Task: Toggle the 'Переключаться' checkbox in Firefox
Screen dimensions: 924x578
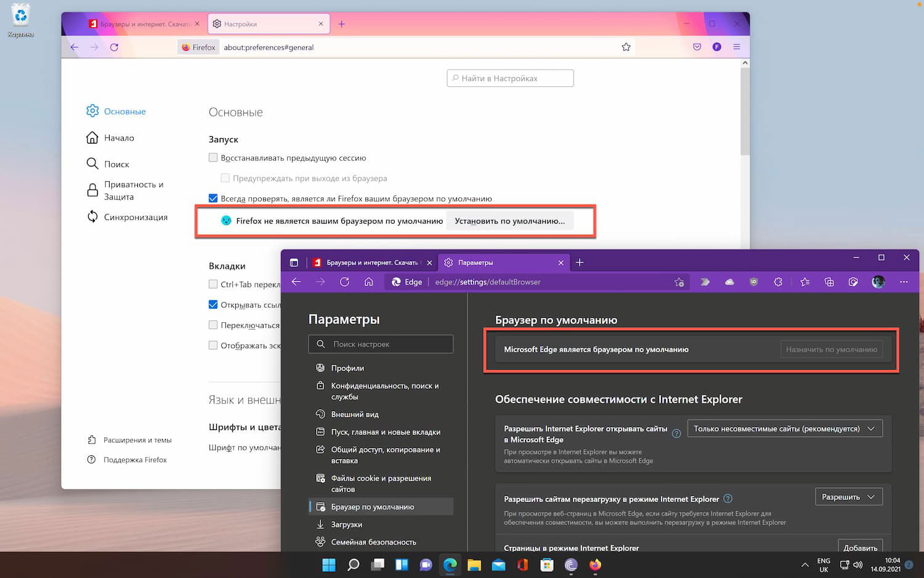Action: [x=213, y=325]
